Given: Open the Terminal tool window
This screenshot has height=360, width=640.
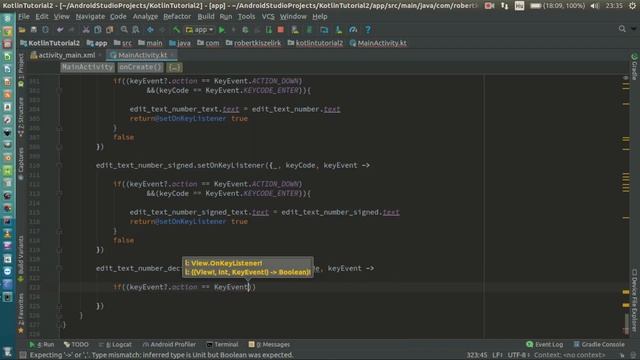Looking at the screenshot, I should pos(222,344).
